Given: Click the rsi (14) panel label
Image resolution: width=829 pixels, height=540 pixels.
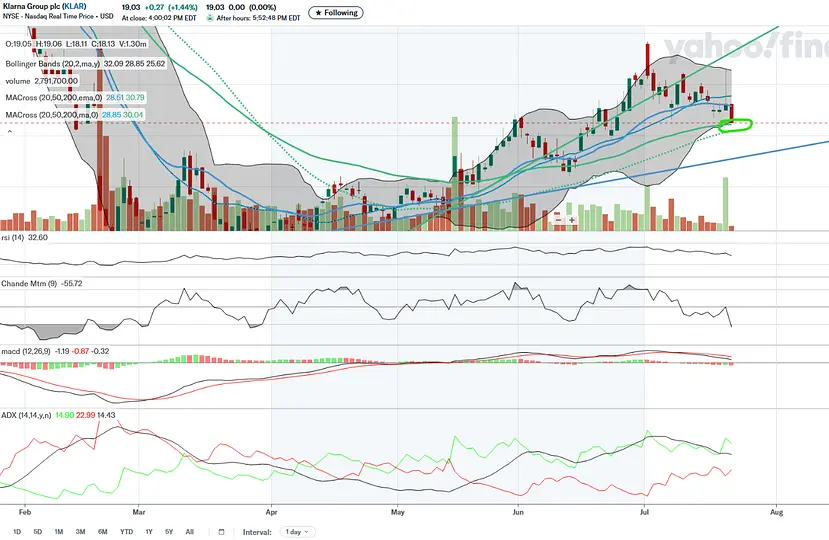Looking at the screenshot, I should pyautogui.click(x=13, y=237).
